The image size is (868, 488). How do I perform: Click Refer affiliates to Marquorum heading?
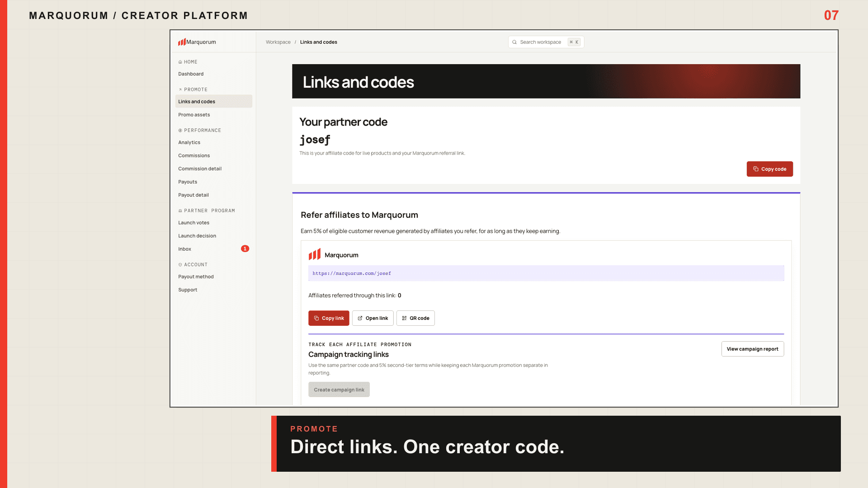359,215
